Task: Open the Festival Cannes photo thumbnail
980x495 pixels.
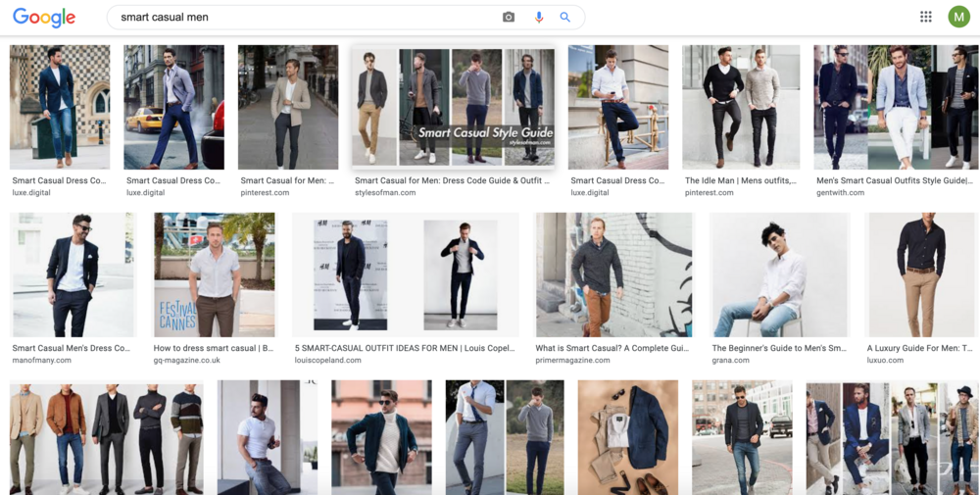Action: (x=215, y=275)
